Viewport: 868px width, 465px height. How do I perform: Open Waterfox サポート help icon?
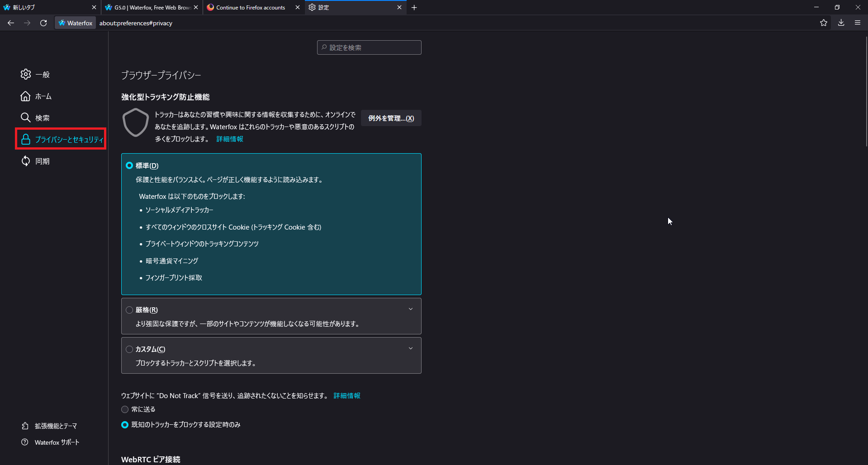pyautogui.click(x=25, y=442)
